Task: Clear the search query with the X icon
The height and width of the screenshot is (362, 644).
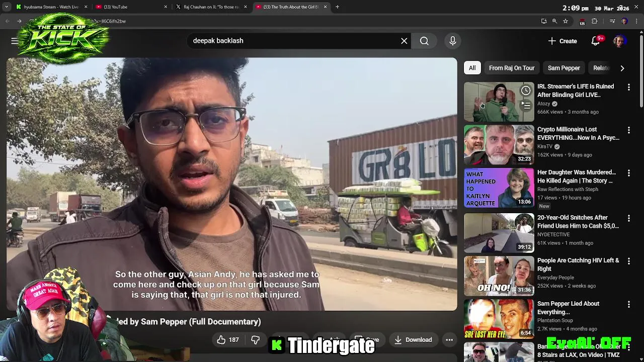Action: [404, 41]
